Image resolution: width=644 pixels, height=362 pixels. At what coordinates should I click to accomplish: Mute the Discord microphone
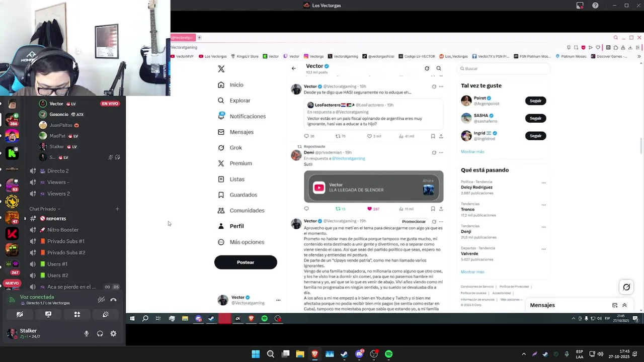[x=87, y=333]
